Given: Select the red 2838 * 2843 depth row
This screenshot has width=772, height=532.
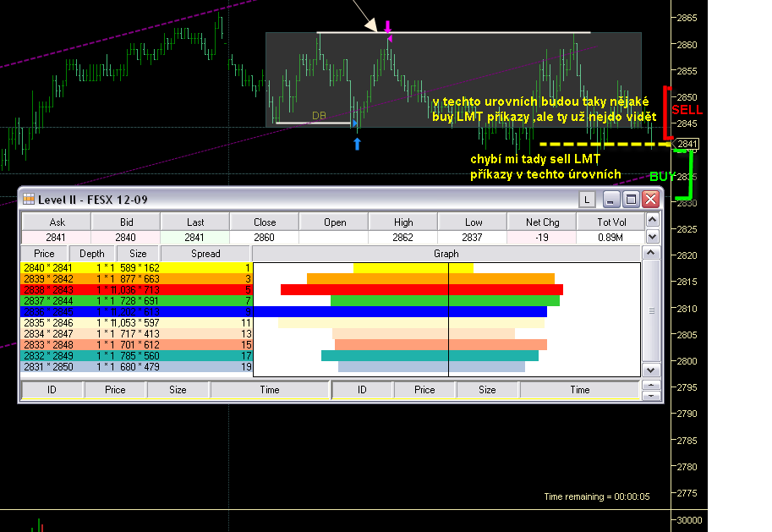Looking at the screenshot, I should pyautogui.click(x=136, y=289).
